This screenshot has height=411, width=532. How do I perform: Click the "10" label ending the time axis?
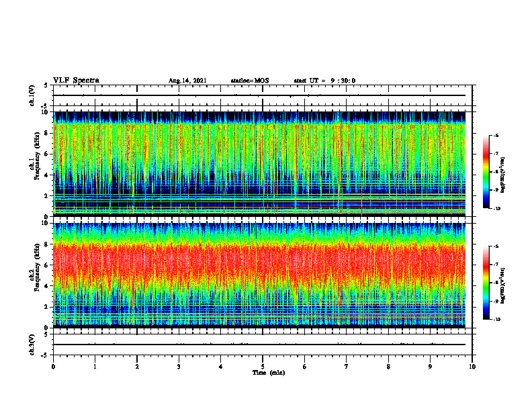tap(472, 367)
